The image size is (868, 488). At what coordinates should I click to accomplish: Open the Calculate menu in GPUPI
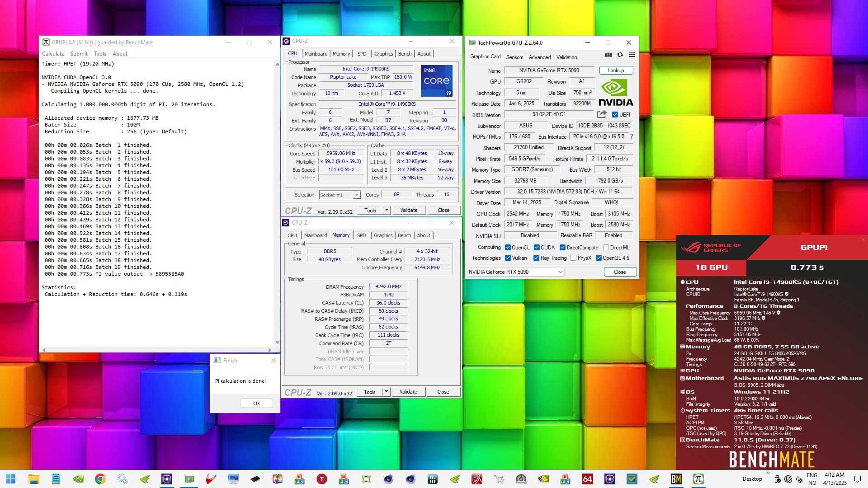[53, 54]
